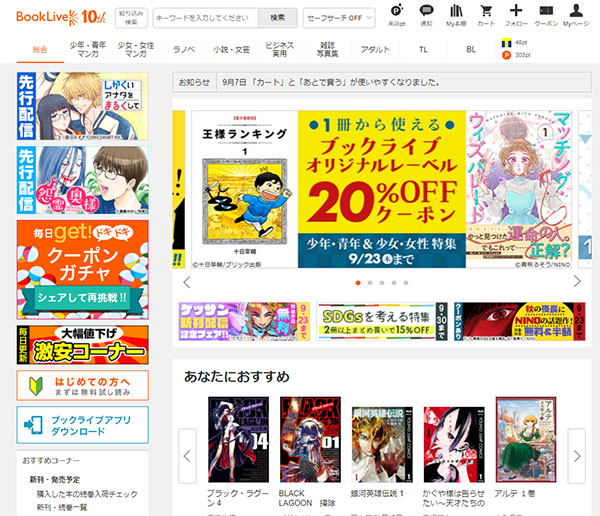The height and width of the screenshot is (516, 600).
Task: Go to next recommended books
Action: coord(577,456)
